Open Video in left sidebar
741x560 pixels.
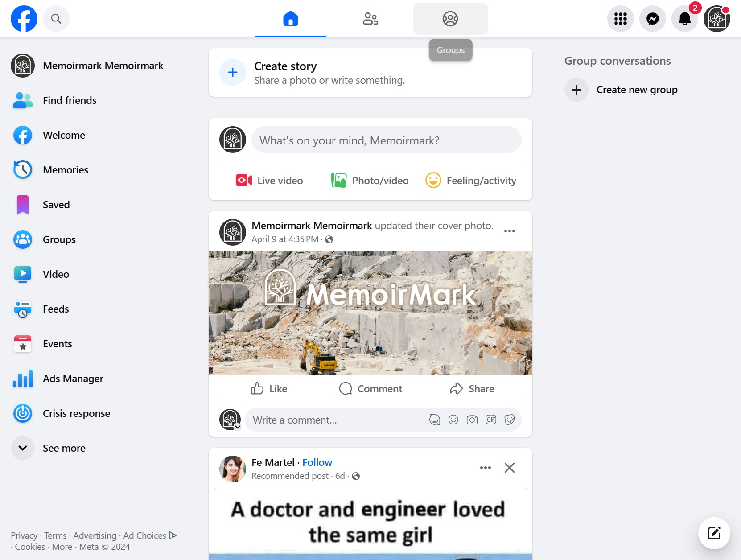point(99,274)
